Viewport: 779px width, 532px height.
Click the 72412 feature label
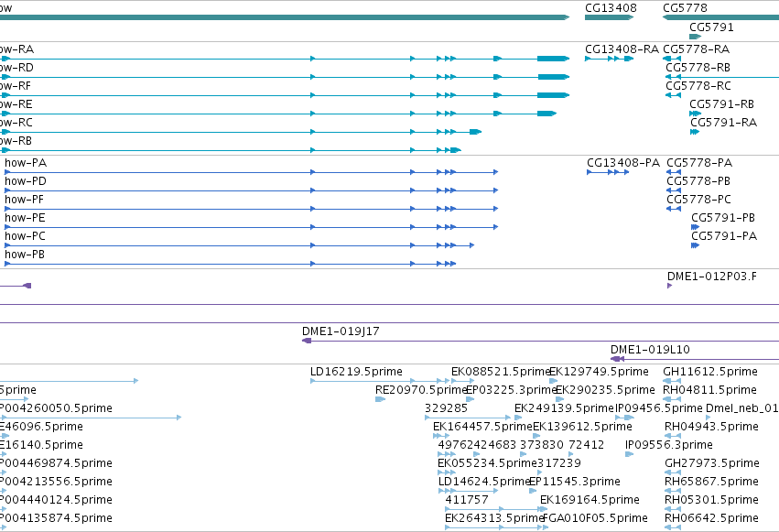point(586,445)
